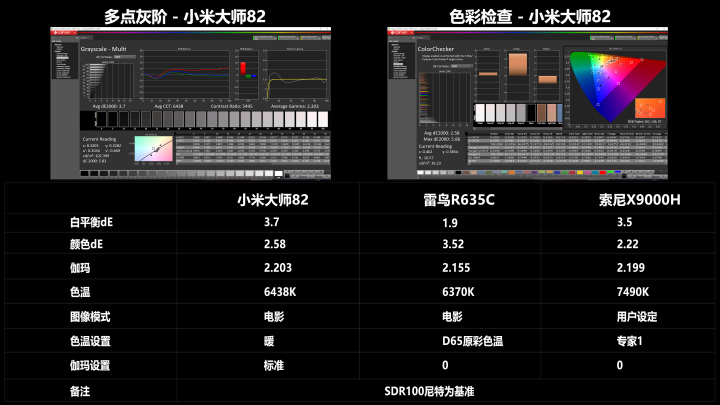Click the gamma curve chart in Grayscale window
The width and height of the screenshot is (720, 405).
(297, 74)
